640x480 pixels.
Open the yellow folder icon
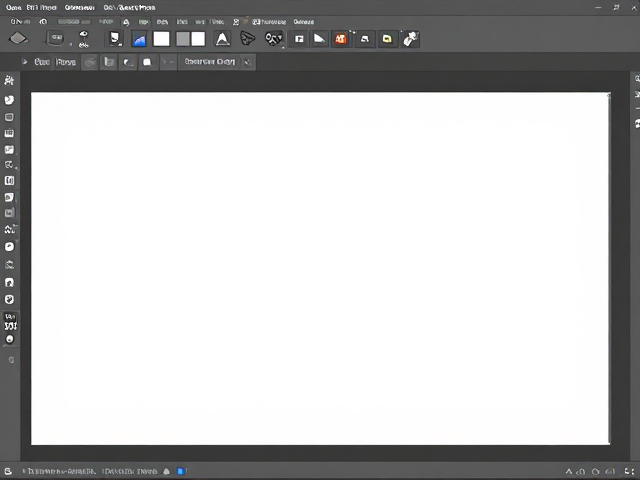[x=387, y=39]
